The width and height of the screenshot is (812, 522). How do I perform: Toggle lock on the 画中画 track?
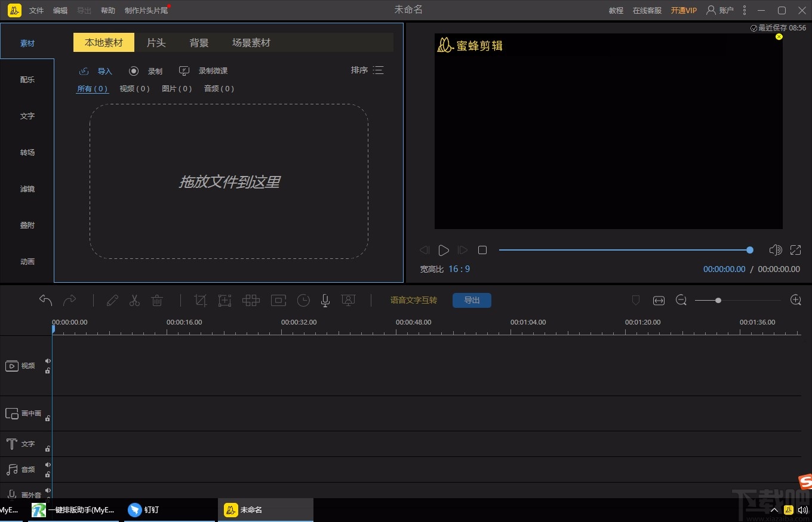48,418
